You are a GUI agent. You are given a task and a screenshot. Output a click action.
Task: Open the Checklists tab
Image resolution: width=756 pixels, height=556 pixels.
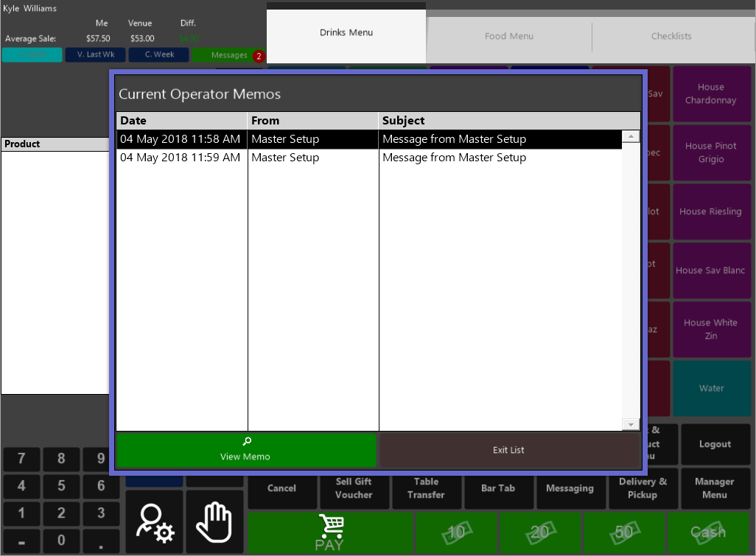point(671,36)
